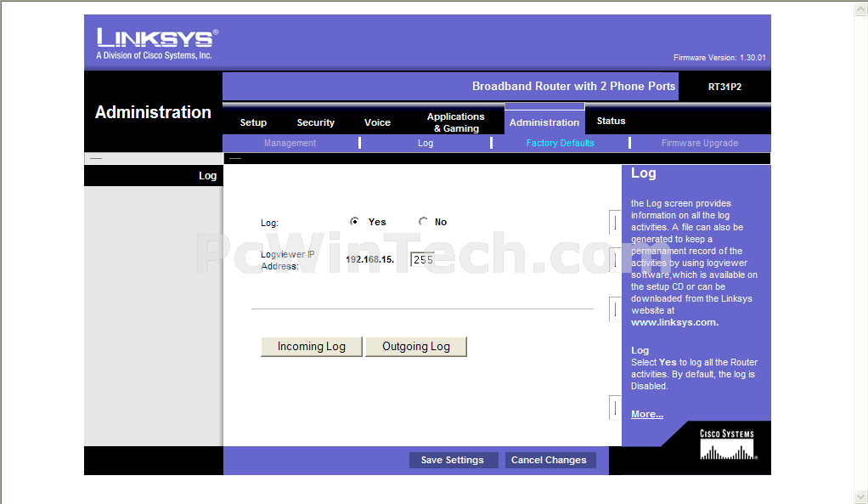Image resolution: width=868 pixels, height=504 pixels.
Task: Click the Broadband Router with 2 Phone Ports title
Action: (573, 87)
